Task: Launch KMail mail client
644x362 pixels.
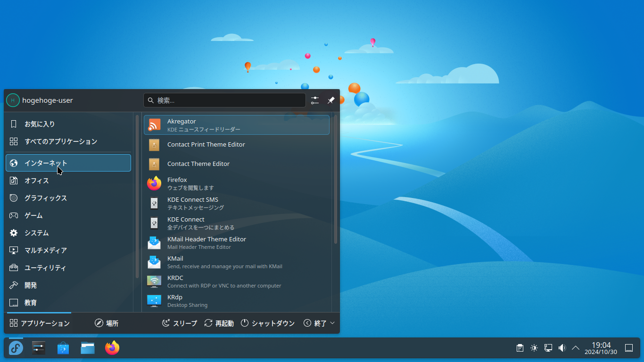Action: tap(237, 262)
